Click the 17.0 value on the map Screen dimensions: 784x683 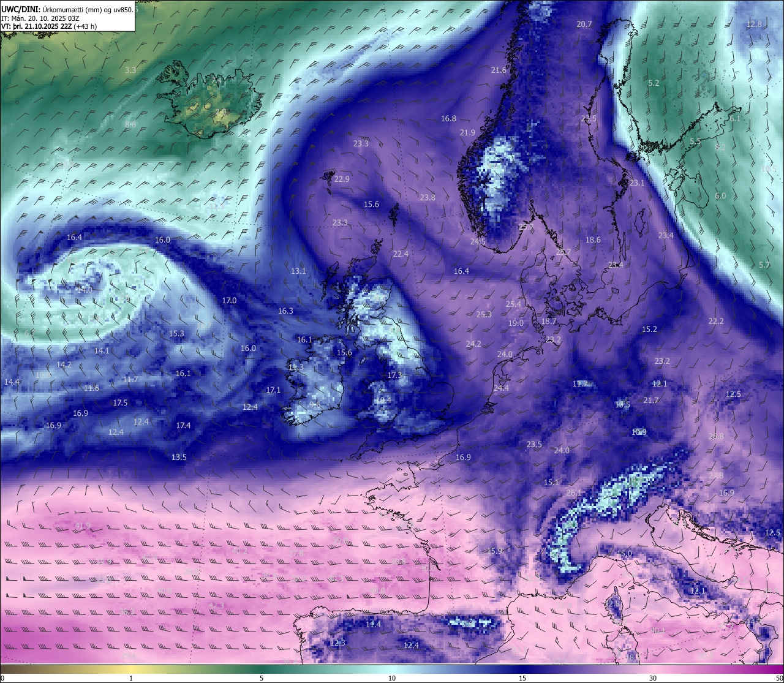coord(229,301)
